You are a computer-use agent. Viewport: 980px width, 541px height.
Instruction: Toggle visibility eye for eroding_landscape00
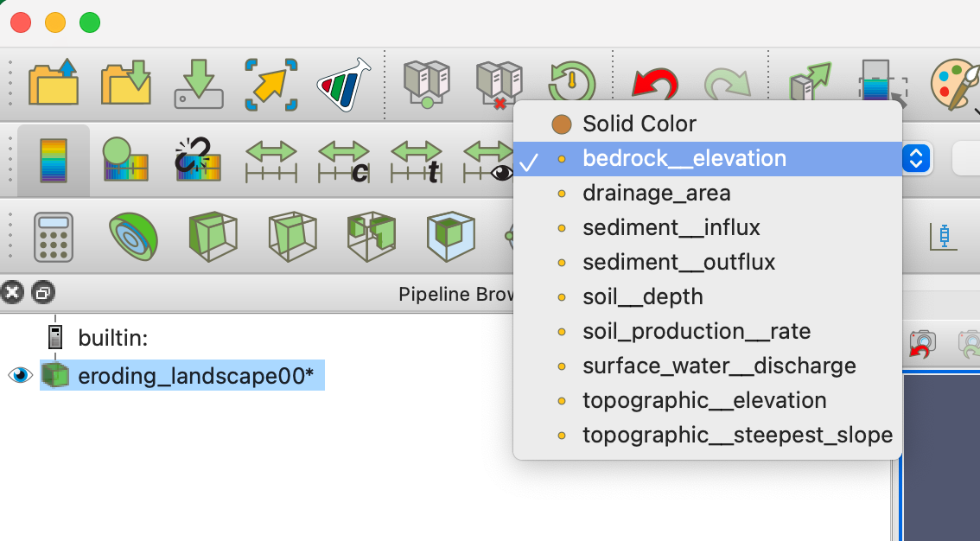[20, 375]
